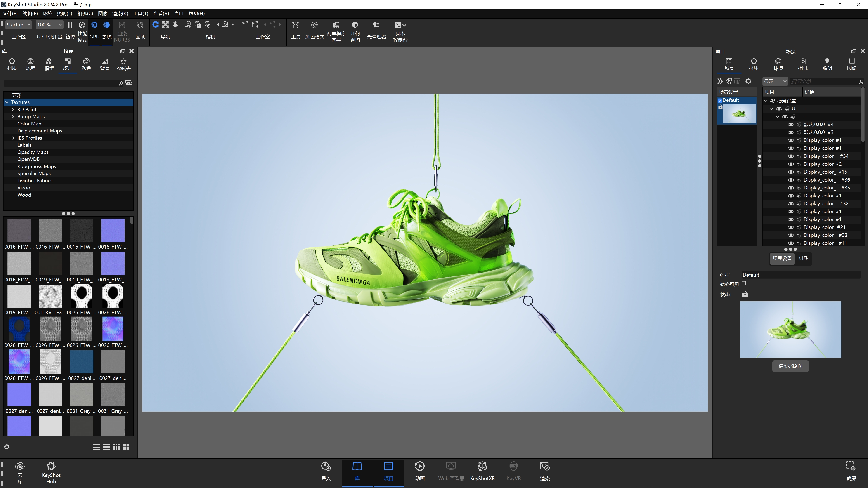The width and height of the screenshot is (868, 488).
Task: Hide the Display_color_ #34 part
Action: pos(791,156)
